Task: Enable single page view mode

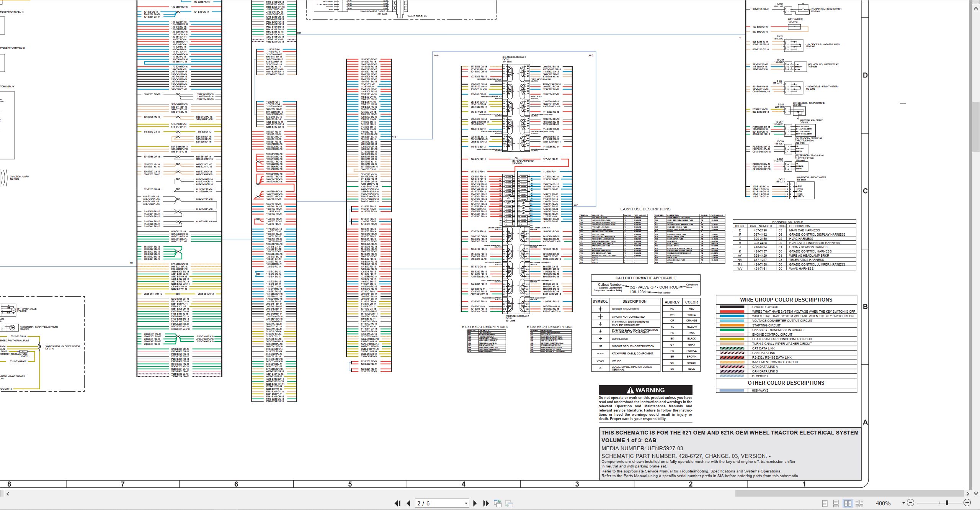Action: coord(825,503)
